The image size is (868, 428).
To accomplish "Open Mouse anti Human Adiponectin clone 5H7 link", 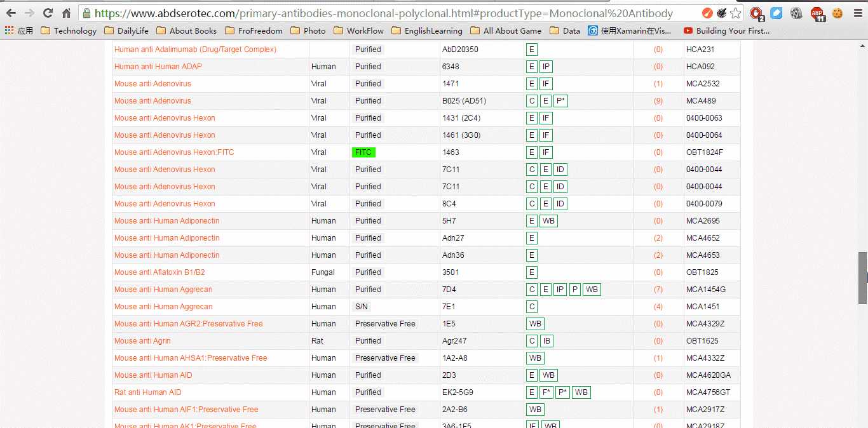I will pos(167,221).
